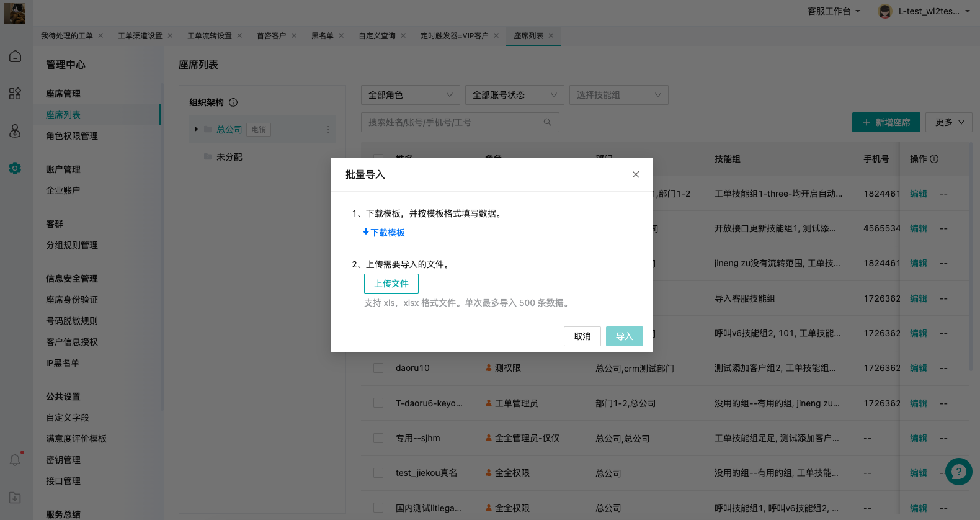
Task: Open the 全部角色 dropdown
Action: (x=411, y=95)
